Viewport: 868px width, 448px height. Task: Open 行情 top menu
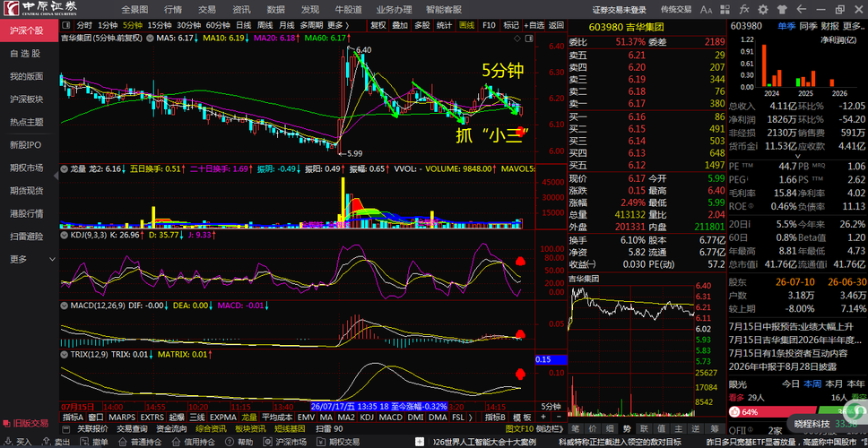click(x=173, y=9)
